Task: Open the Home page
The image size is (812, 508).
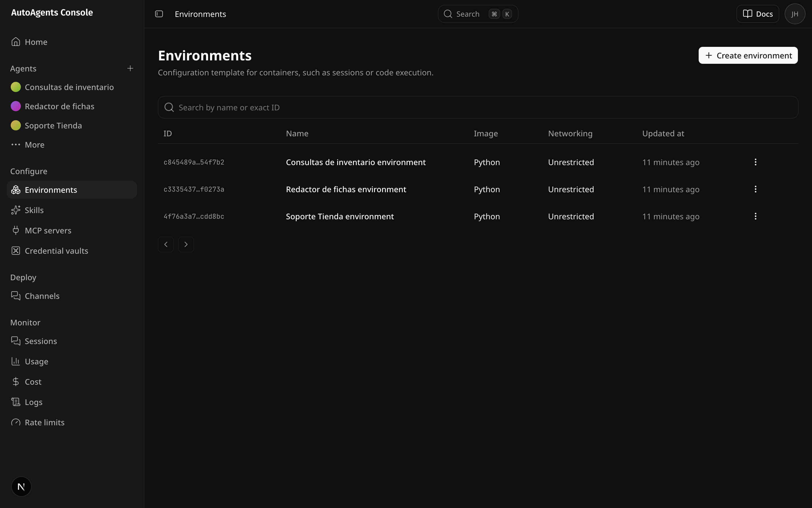Action: coord(71,42)
